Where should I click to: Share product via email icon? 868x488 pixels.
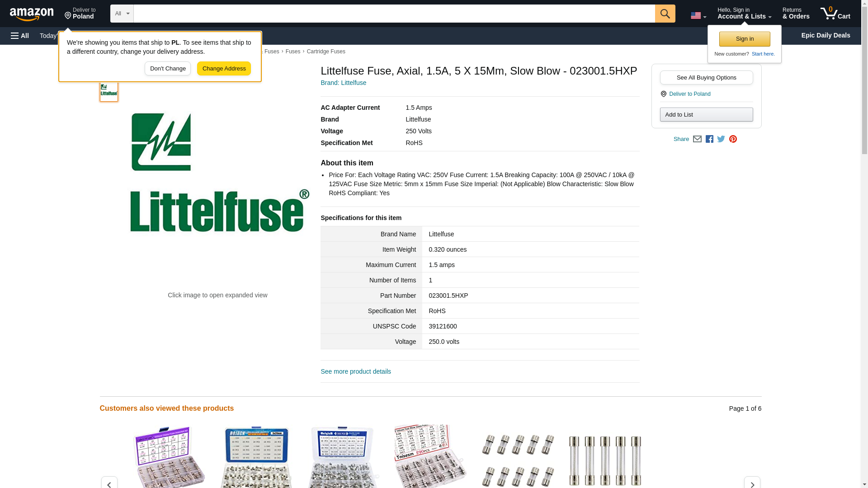[697, 139]
